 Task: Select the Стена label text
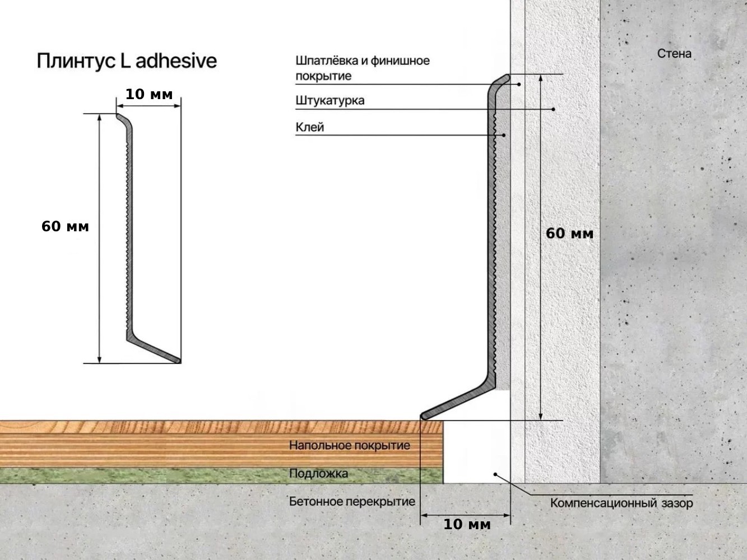[675, 54]
